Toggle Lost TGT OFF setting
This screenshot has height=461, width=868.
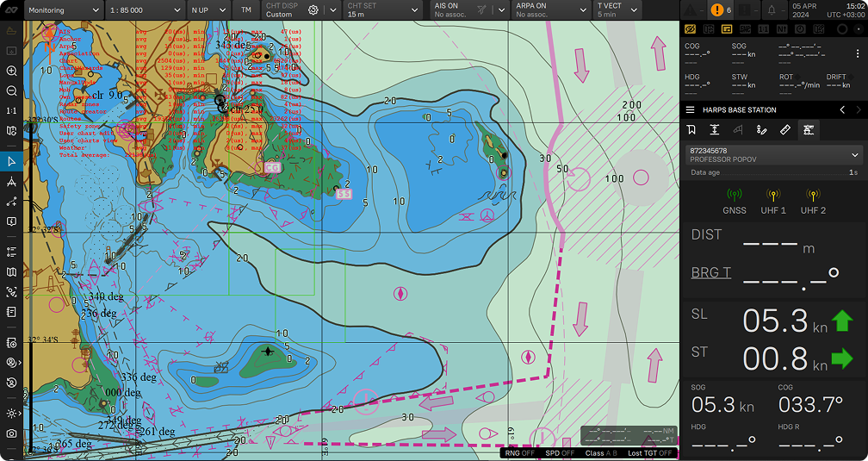pos(650,452)
